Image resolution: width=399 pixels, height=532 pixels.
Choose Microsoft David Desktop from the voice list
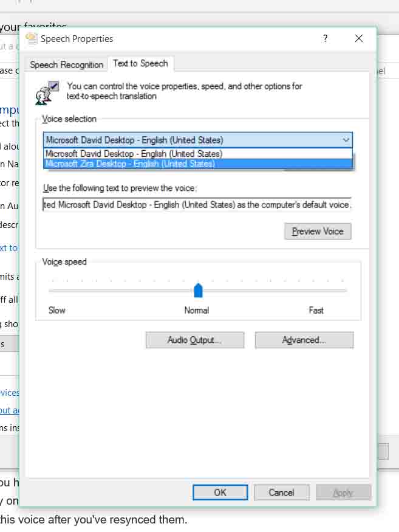point(198,154)
